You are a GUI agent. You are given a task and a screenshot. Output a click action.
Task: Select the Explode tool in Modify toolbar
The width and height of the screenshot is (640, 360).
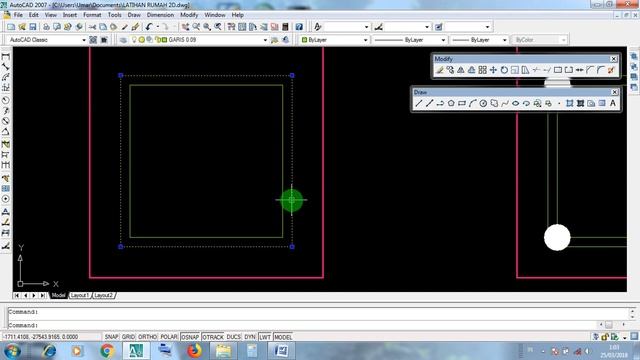click(x=611, y=70)
